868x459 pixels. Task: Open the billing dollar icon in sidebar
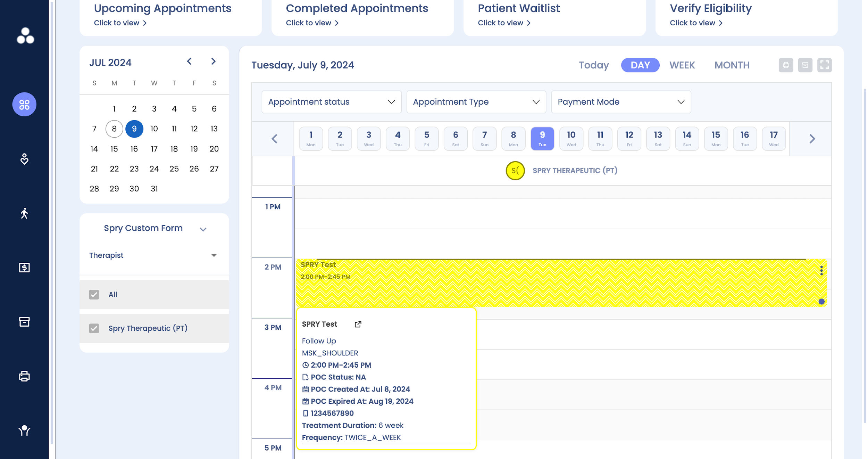pyautogui.click(x=24, y=267)
